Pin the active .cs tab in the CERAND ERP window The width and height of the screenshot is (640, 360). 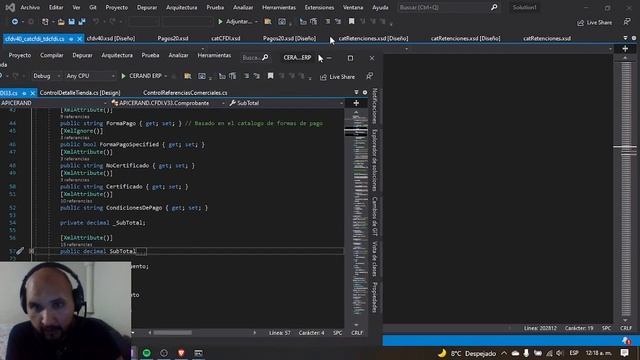pyautogui.click(x=24, y=93)
